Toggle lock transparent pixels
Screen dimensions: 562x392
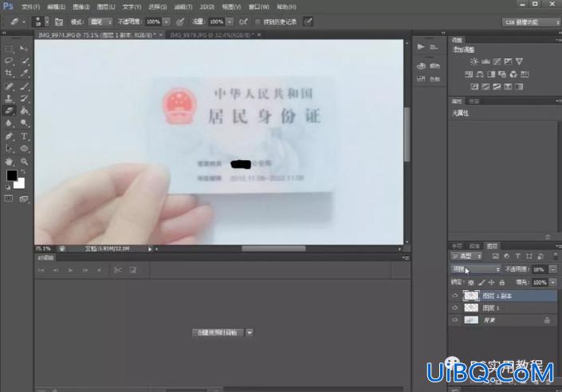(471, 283)
